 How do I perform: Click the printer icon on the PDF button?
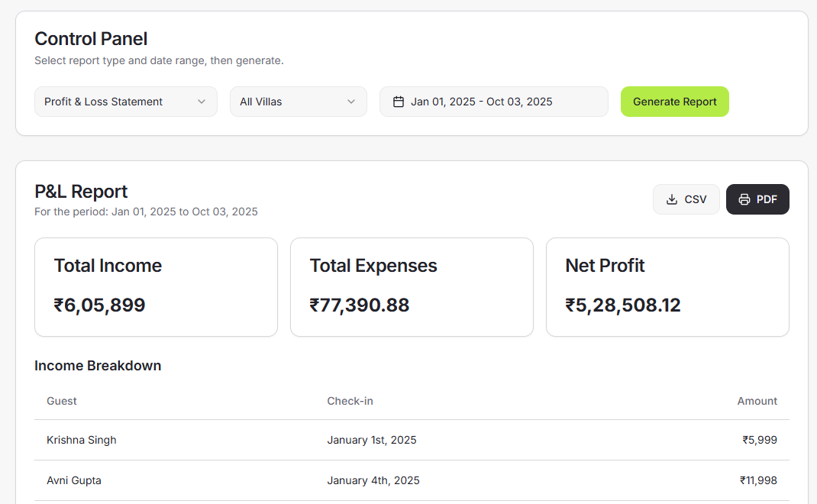click(x=744, y=199)
